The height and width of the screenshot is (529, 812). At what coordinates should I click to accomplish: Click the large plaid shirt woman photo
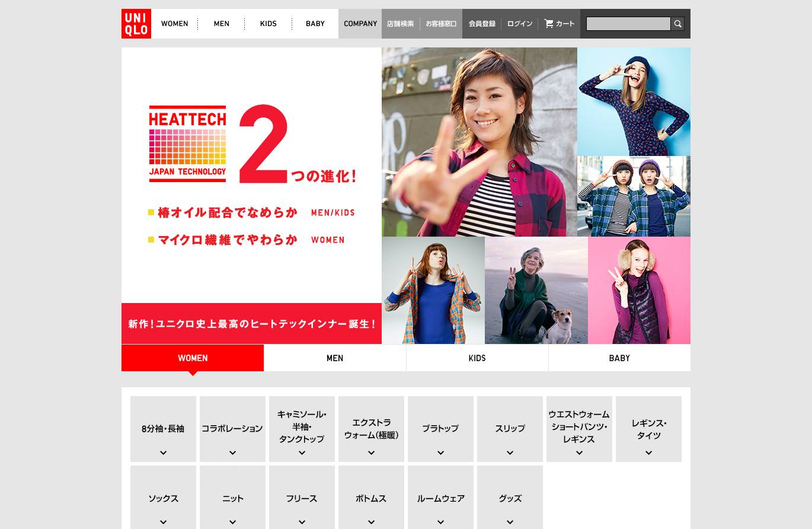pyautogui.click(x=479, y=142)
